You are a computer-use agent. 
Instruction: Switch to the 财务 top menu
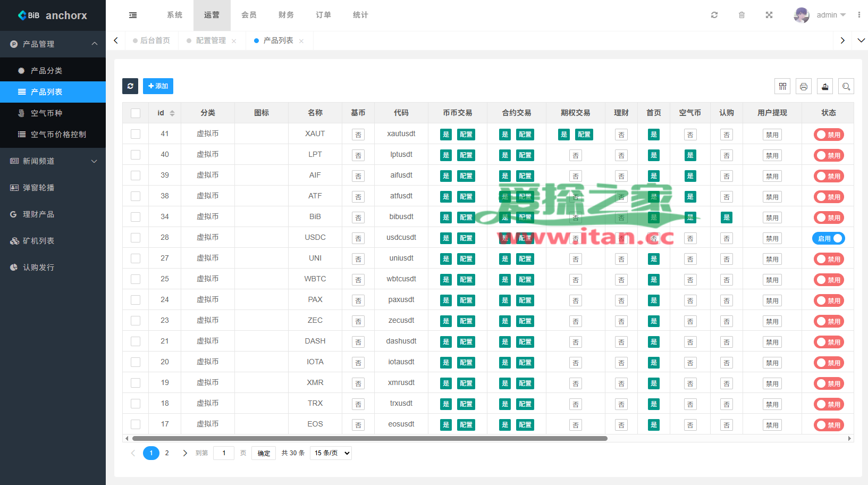(286, 15)
